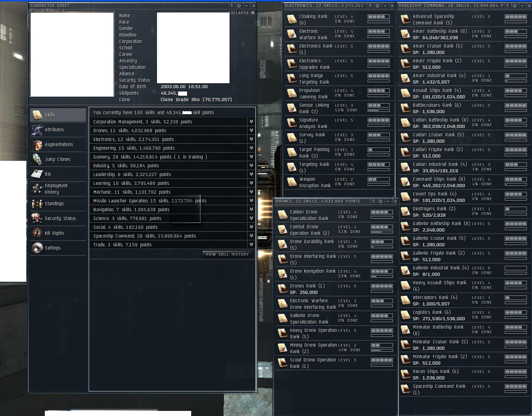Click the Scout Drone Operation book icon
The image size is (532, 416).
[283, 363]
